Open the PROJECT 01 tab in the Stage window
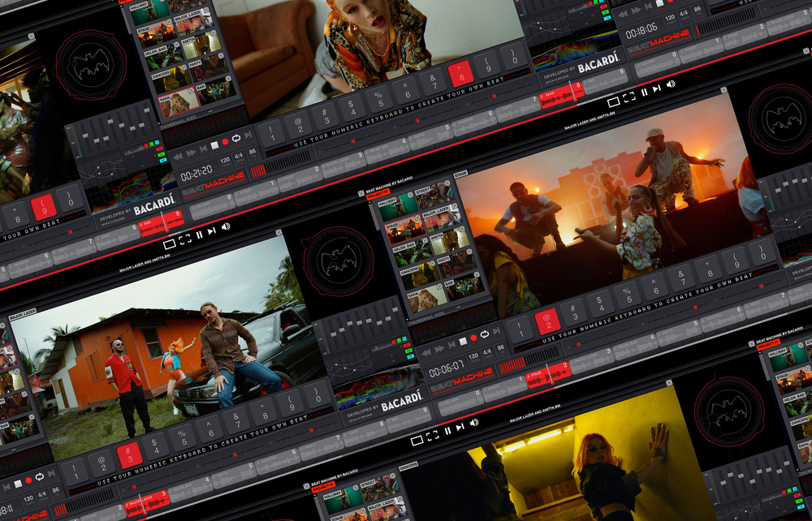Screen dimensions: 812x521 (378, 194)
